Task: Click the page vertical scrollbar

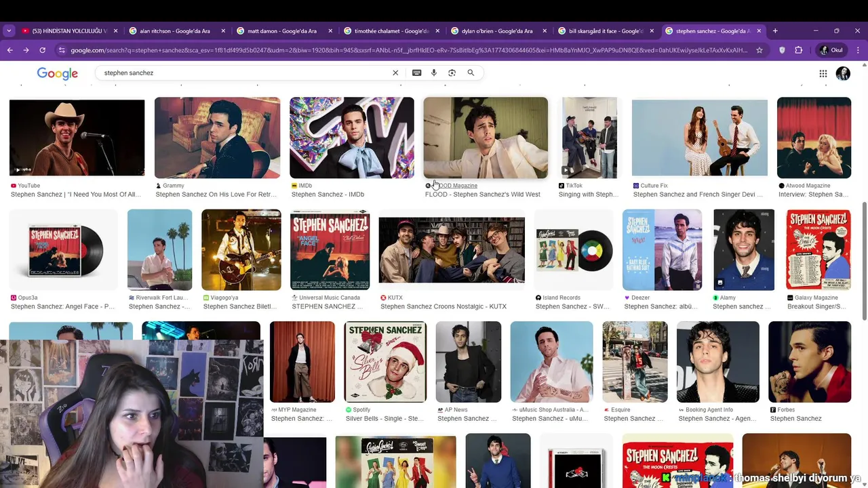Action: tap(865, 261)
